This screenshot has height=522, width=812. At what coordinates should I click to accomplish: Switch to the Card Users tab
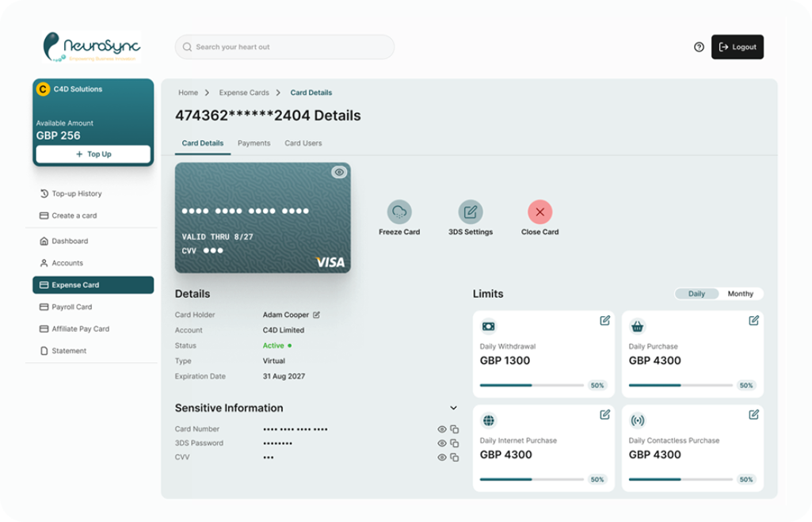pos(303,143)
